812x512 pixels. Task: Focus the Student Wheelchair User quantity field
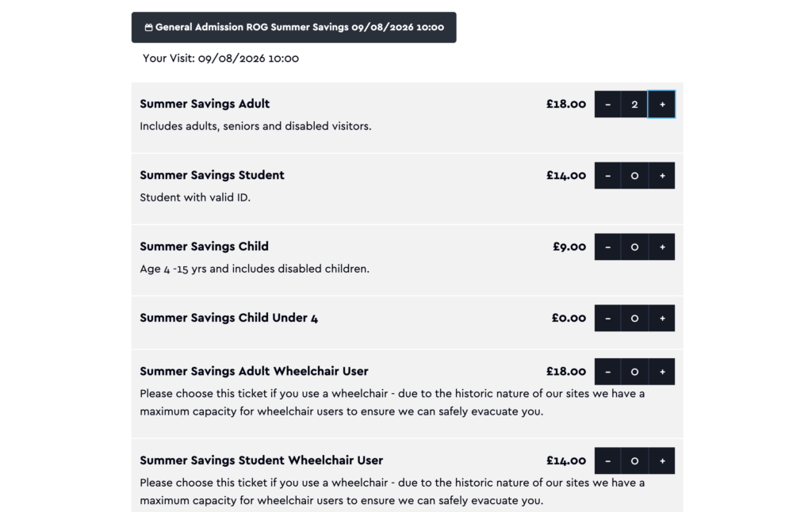tap(634, 460)
